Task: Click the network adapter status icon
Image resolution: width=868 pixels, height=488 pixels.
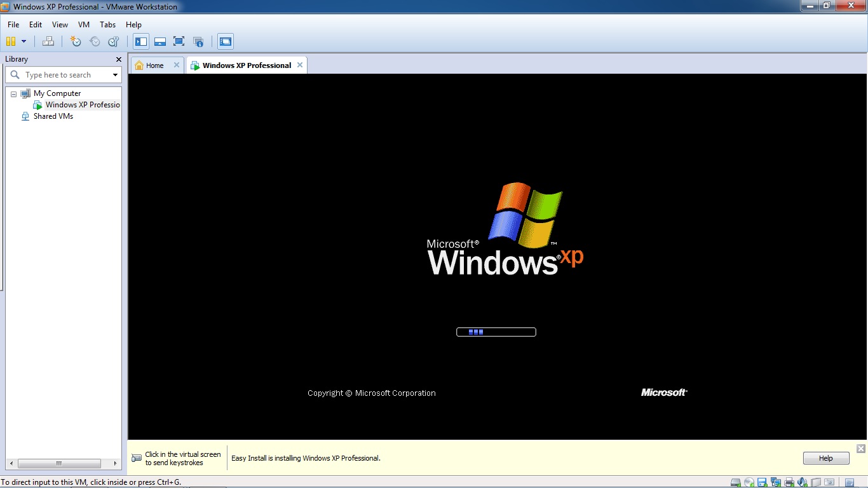Action: click(x=775, y=482)
